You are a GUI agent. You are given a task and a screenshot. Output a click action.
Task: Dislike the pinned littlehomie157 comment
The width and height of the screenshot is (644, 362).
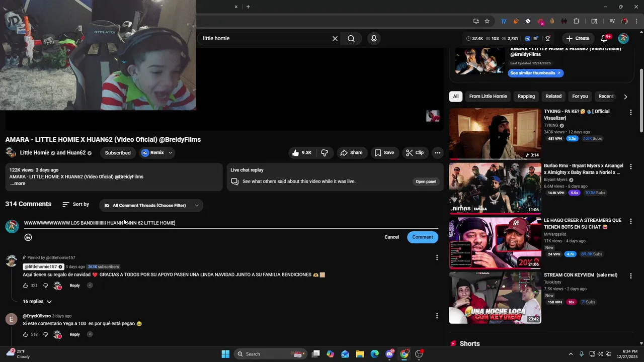(x=45, y=286)
